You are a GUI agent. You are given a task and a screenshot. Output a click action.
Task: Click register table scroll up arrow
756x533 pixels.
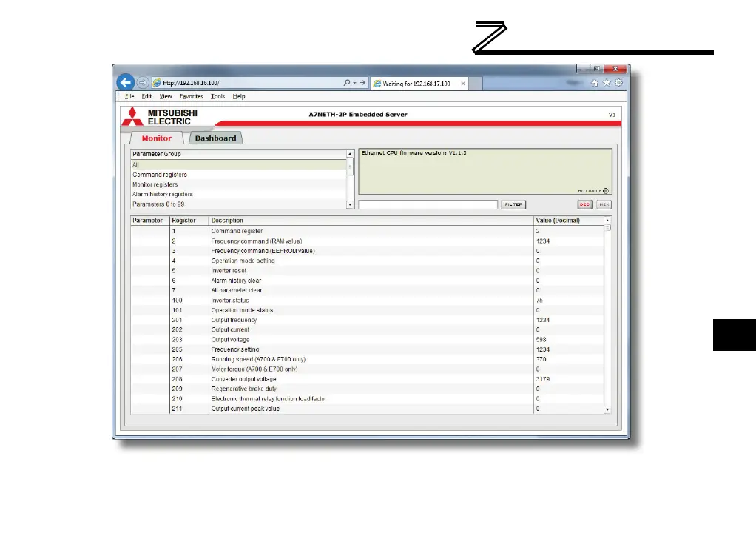607,221
